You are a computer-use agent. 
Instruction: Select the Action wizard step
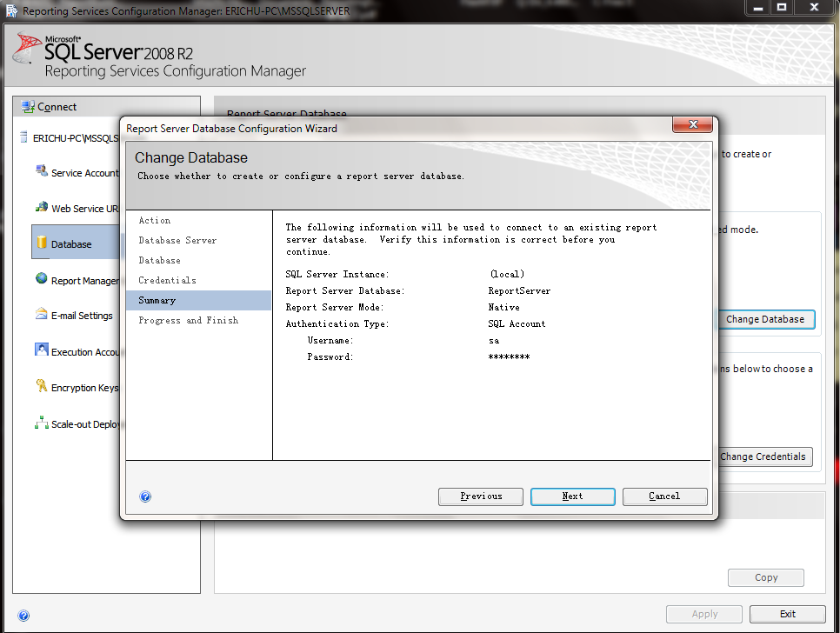click(x=155, y=220)
